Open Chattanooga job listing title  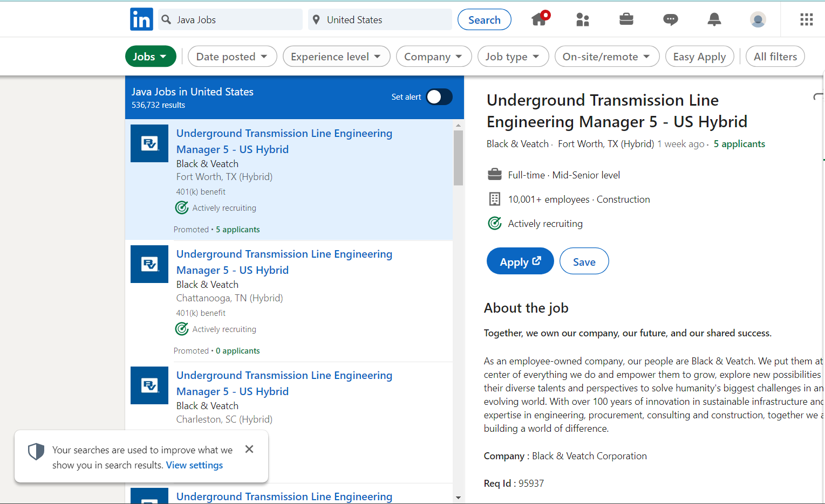click(284, 262)
